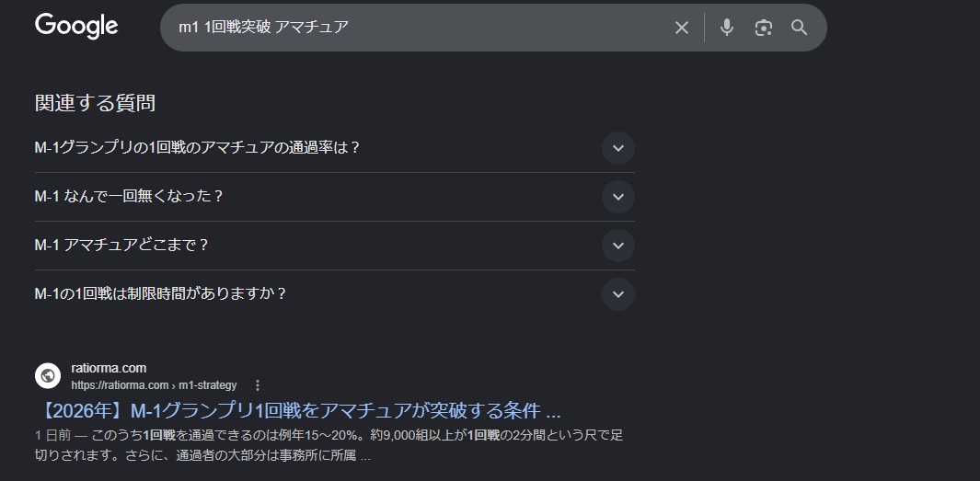Click question text M-1グランプリの1回戦のアマチュアの通過率は？

click(198, 148)
